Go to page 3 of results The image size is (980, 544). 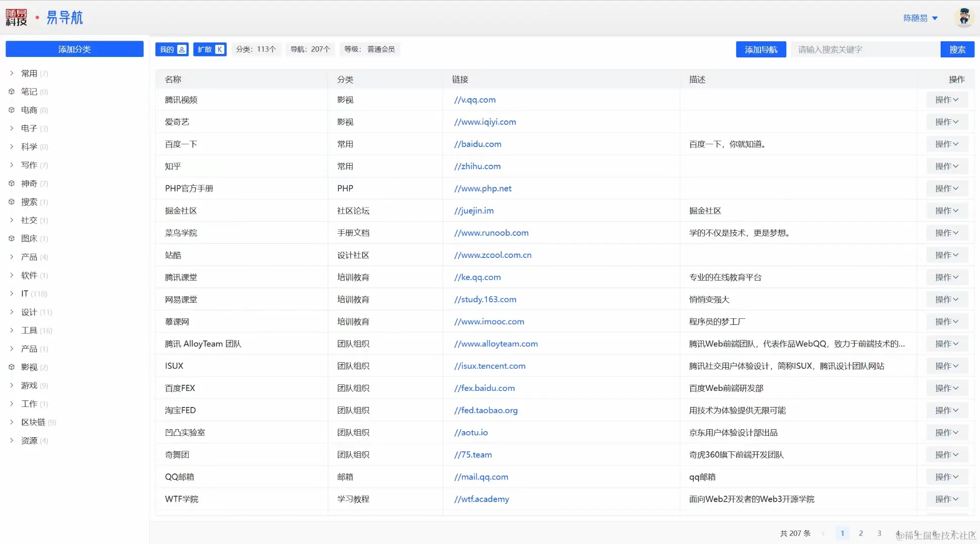click(x=879, y=533)
